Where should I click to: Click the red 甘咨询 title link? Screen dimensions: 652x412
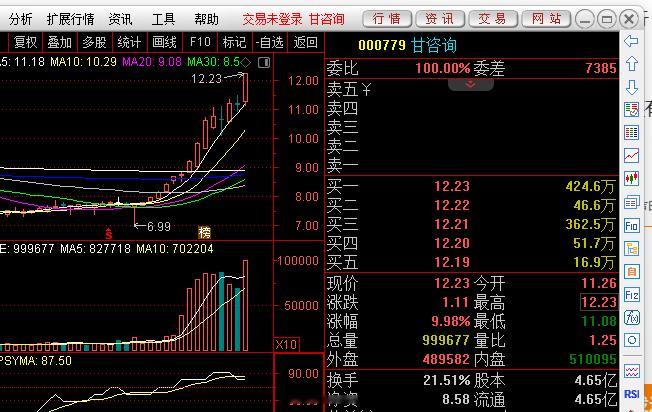coord(327,19)
